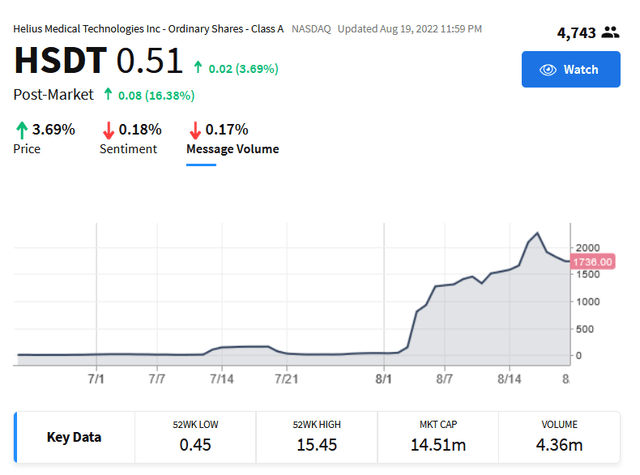The width and height of the screenshot is (640, 475).
Task: Click the eye icon in Watch button
Action: coord(548,70)
